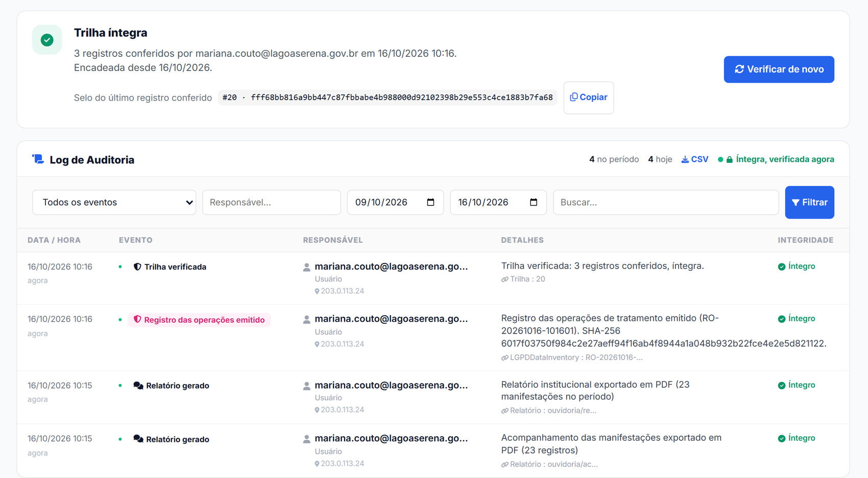Open calendar picker for 09/10/2026 date
Screen dimensions: 868x478
(430, 202)
